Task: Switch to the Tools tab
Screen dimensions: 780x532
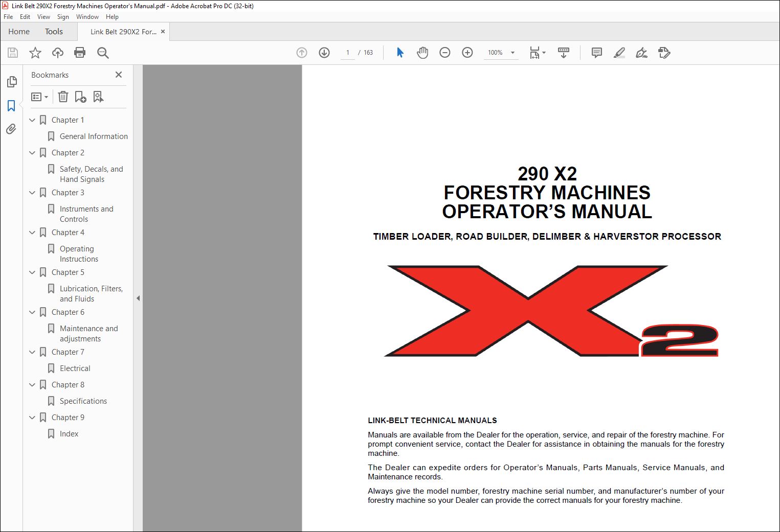Action: tap(54, 32)
